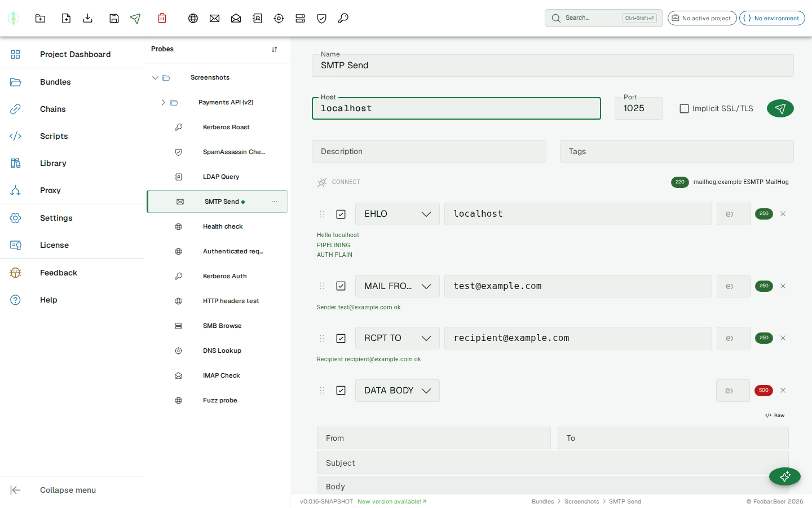Open Settings in sidebar
Image resolution: width=812 pixels, height=508 pixels.
click(x=72, y=218)
